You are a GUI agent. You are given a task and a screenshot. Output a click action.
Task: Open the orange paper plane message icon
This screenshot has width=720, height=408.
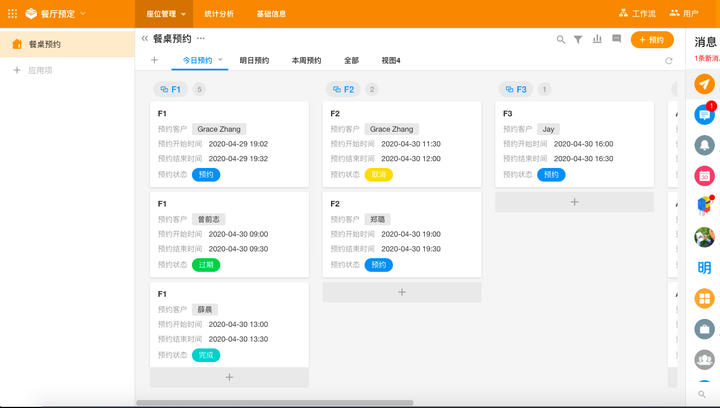point(704,84)
